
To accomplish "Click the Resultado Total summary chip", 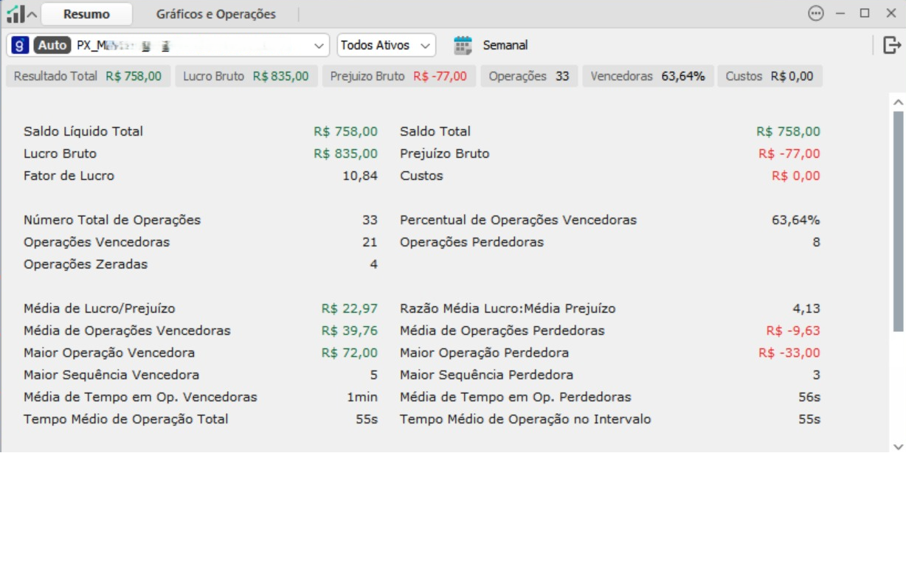I will point(89,76).
